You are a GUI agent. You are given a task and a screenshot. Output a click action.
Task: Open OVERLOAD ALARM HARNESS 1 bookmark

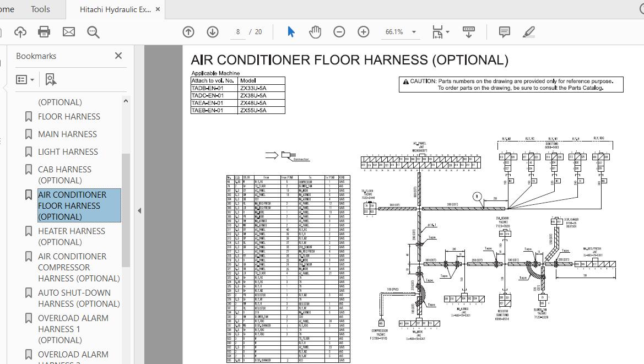(x=73, y=329)
